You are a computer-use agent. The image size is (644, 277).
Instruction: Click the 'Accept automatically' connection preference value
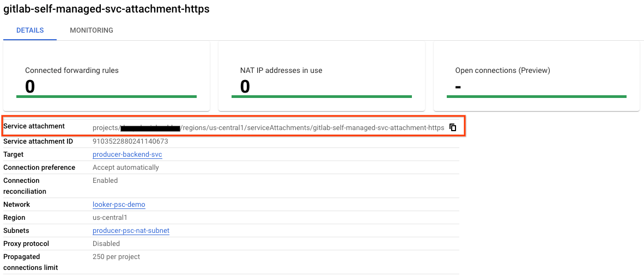tap(126, 168)
